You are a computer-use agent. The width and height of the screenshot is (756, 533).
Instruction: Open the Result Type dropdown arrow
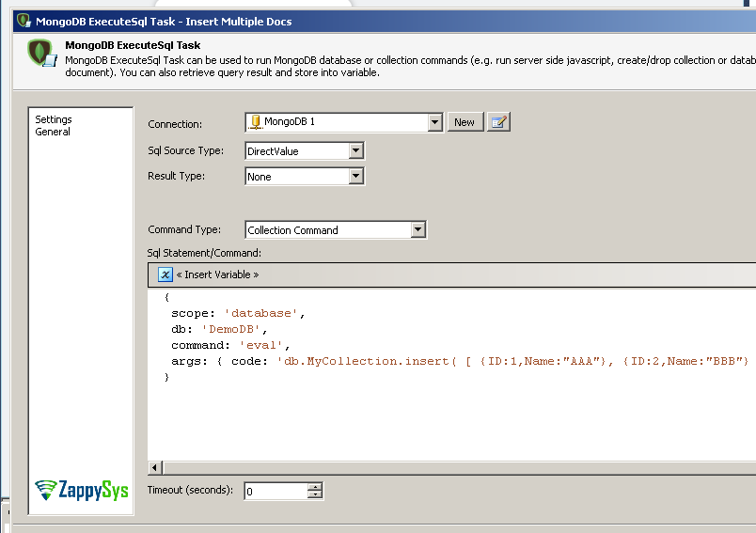(355, 177)
